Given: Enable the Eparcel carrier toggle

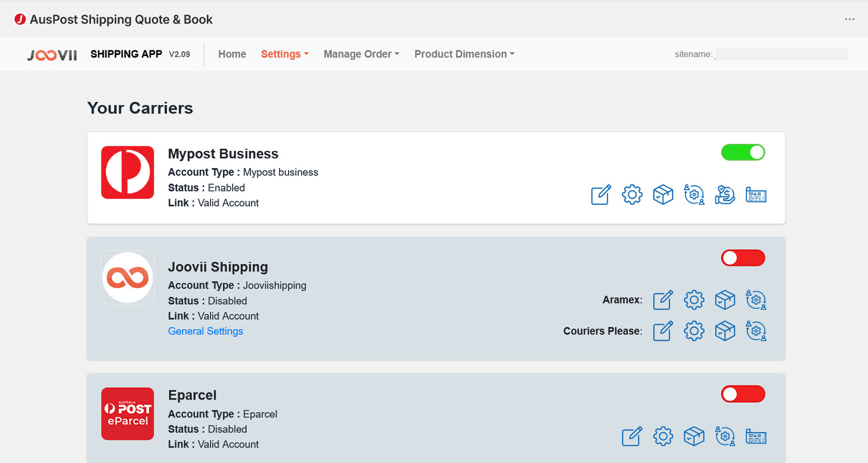Looking at the screenshot, I should coord(743,394).
